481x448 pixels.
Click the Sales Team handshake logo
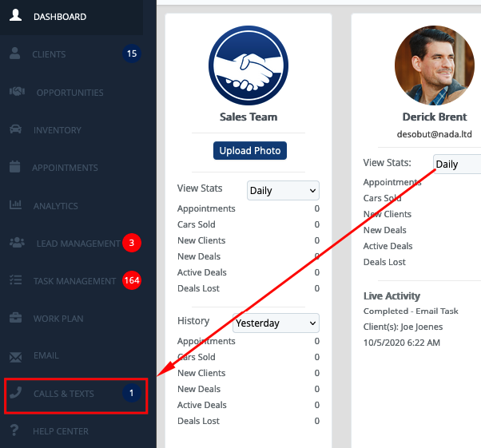click(248, 65)
